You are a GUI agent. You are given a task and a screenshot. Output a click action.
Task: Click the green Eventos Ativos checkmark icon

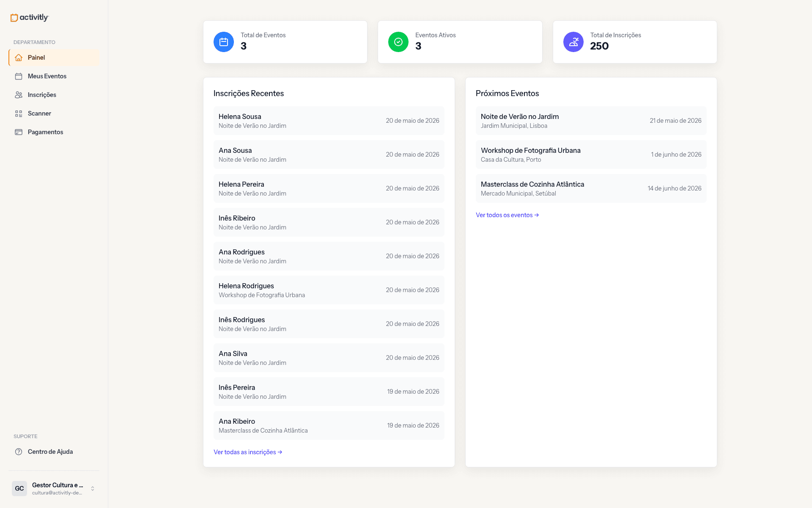point(398,42)
